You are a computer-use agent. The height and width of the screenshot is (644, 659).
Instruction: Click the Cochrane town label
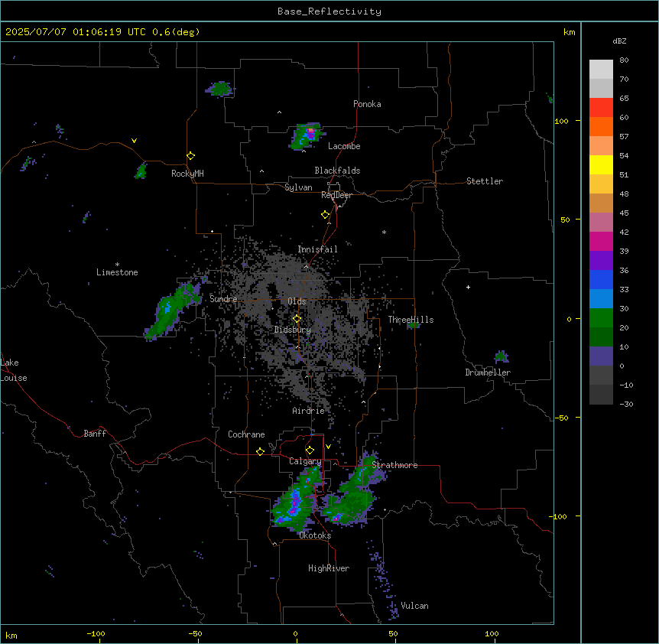coord(246,434)
